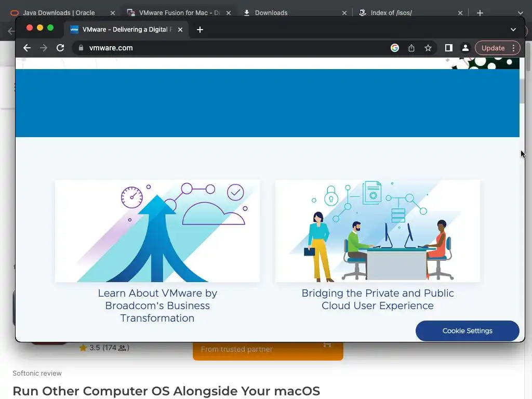Close the Java Downloads tab in background window
The height and width of the screenshot is (399, 532).
pyautogui.click(x=113, y=13)
